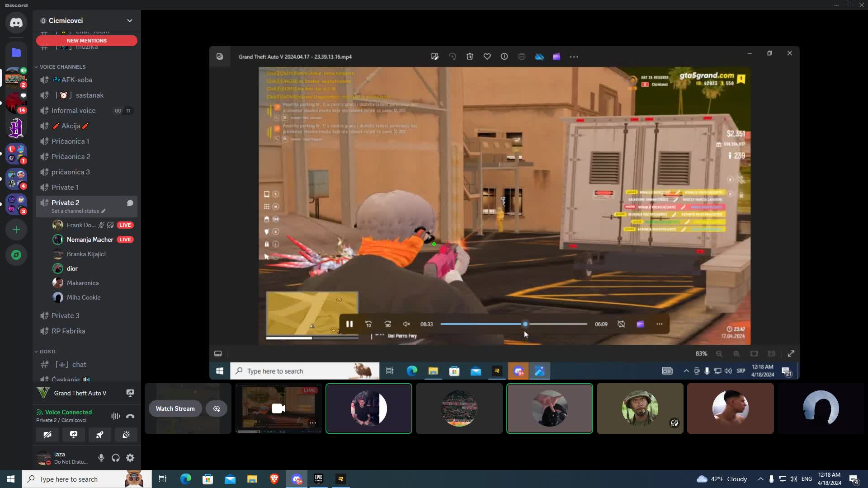The image size is (868, 488).
Task: Unmute the video player volume
Action: [406, 324]
